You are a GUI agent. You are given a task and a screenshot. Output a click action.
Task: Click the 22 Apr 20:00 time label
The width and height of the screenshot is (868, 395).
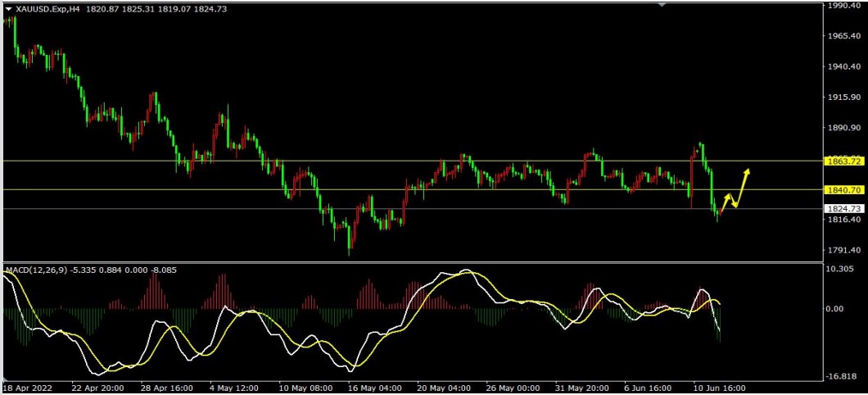[x=97, y=388]
